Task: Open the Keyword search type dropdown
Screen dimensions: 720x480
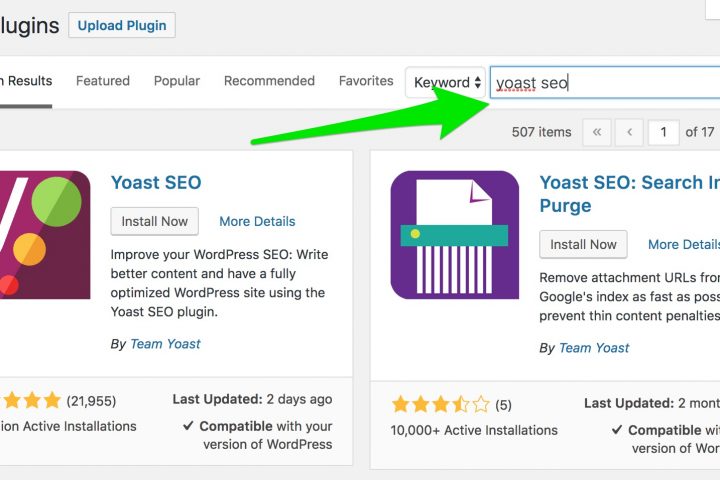Action: [x=445, y=82]
